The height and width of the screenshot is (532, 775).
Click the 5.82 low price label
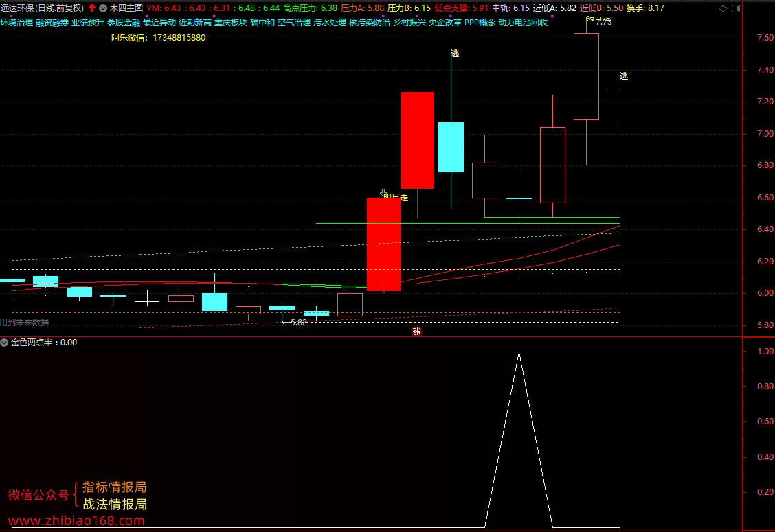(299, 323)
